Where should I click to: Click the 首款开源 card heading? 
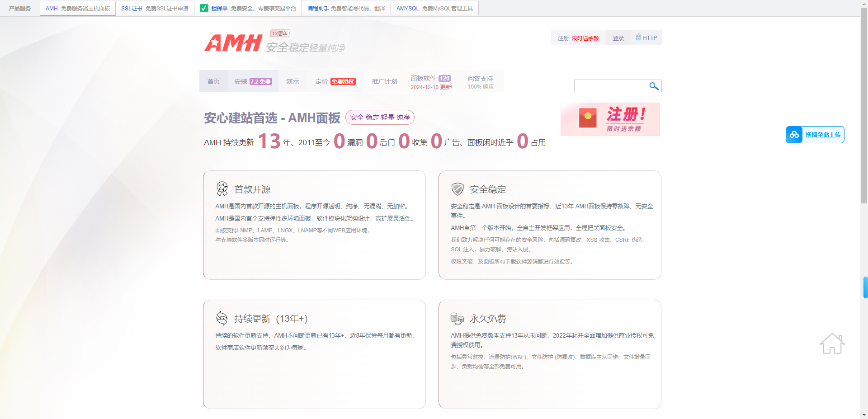[252, 189]
